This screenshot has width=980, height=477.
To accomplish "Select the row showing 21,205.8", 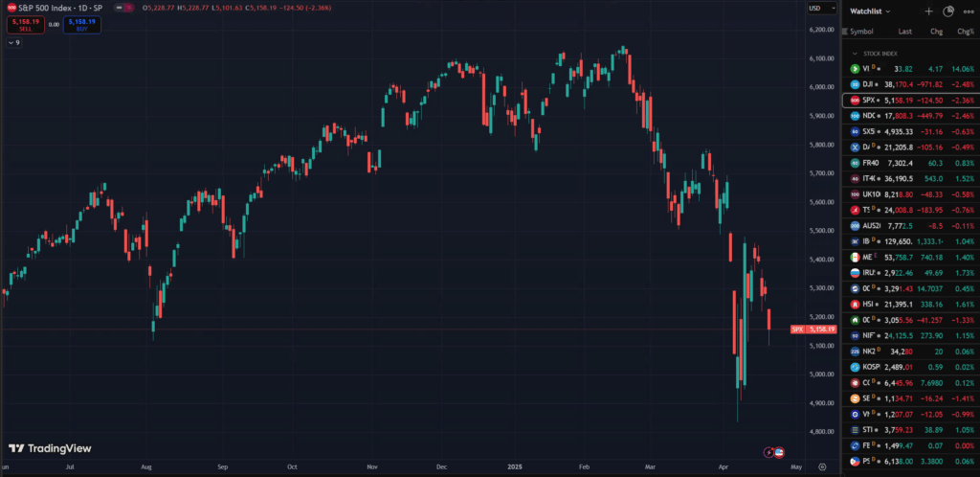I will (x=911, y=147).
